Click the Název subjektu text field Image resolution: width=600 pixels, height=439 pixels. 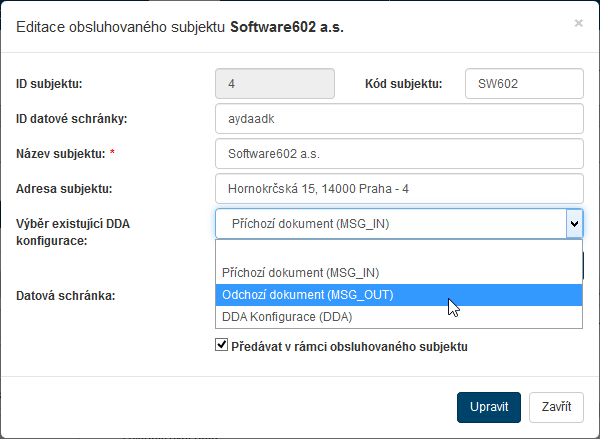(x=398, y=154)
